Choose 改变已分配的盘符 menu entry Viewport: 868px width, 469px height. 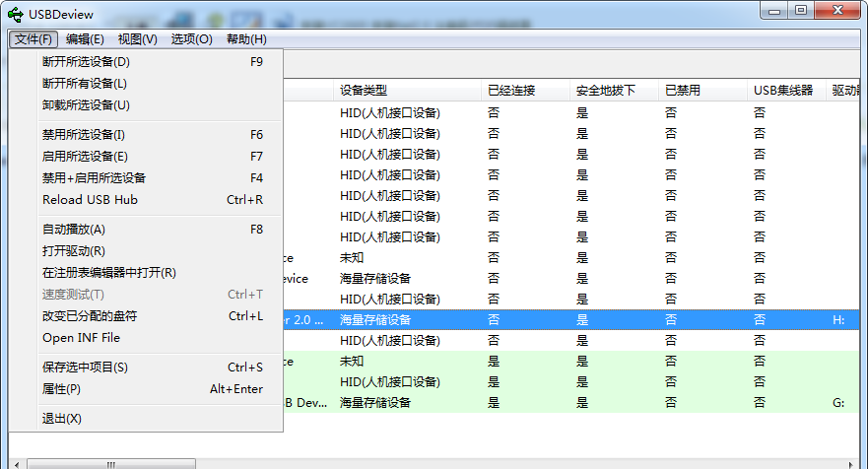160,315
